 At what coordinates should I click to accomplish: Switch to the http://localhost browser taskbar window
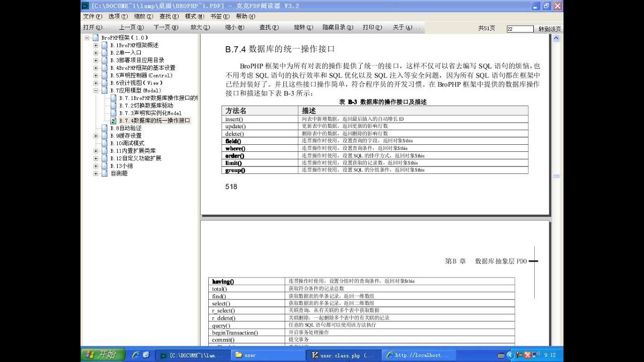pos(420,355)
